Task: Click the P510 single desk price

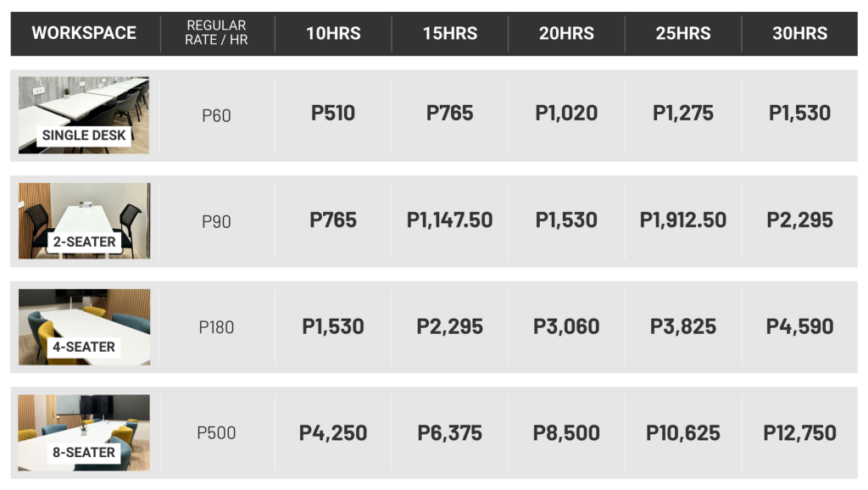Action: click(332, 113)
